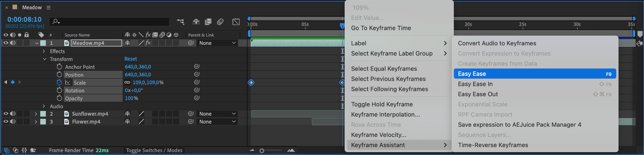Click the Opacity stopwatch icon
The image size is (644, 155).
coord(59,98)
